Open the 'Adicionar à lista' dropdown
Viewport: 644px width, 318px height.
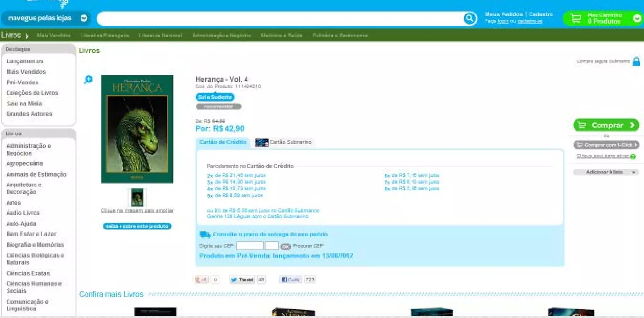[606, 172]
